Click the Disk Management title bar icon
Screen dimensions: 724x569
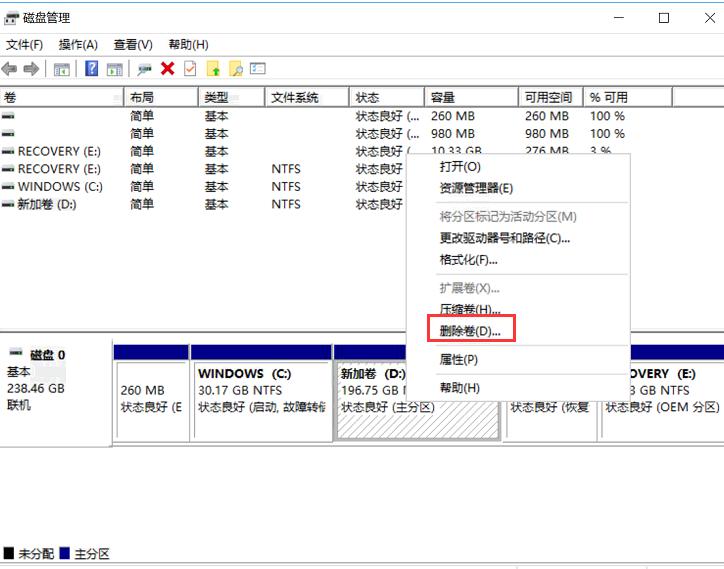pyautogui.click(x=11, y=18)
